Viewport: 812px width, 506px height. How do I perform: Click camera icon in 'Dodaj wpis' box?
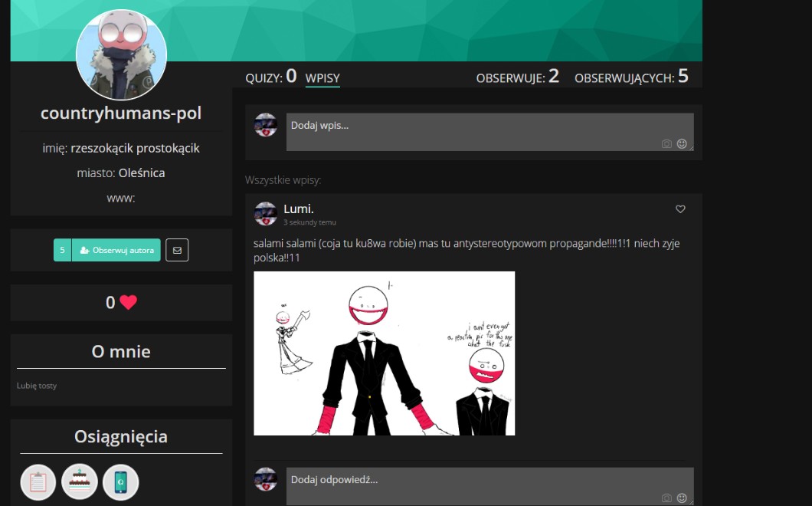tap(666, 143)
